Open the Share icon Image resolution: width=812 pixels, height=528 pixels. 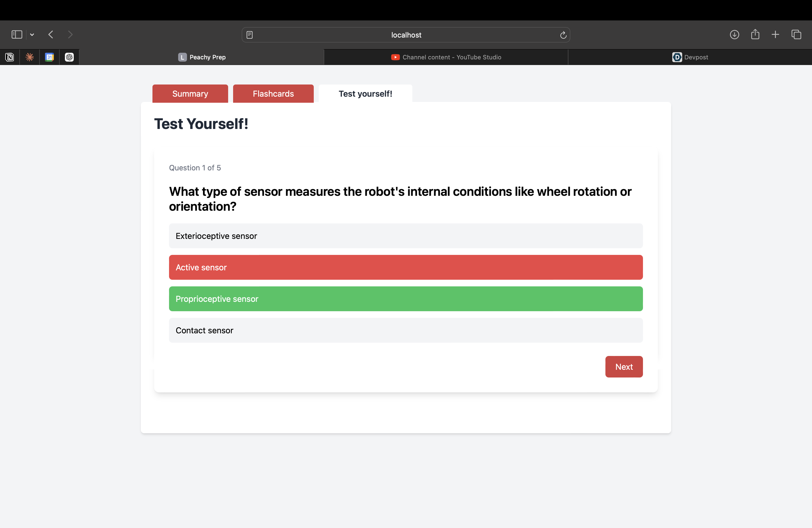(755, 34)
